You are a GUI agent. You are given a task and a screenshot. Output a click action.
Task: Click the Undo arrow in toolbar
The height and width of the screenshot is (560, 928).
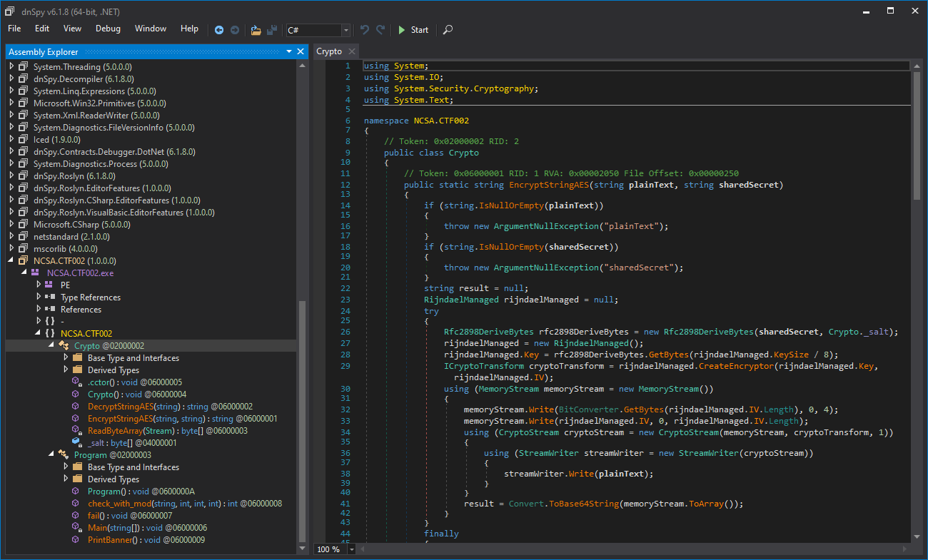tap(365, 29)
